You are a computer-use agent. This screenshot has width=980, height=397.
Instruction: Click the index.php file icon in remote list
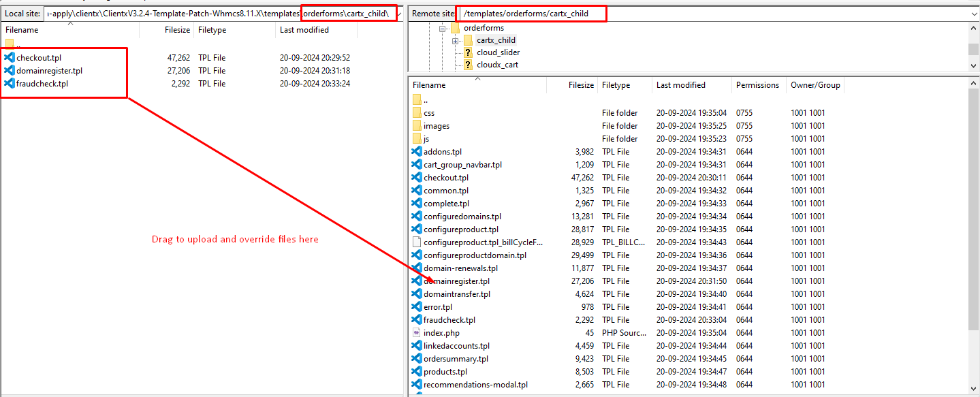point(417,333)
